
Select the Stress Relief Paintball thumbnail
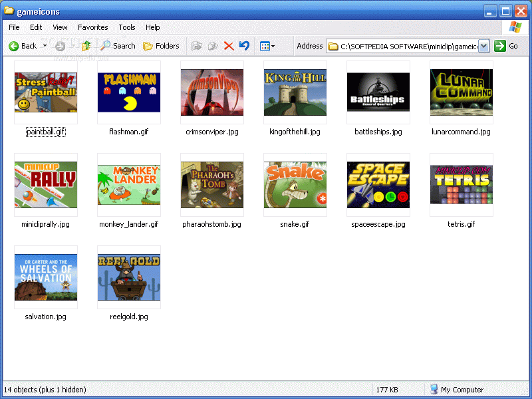(46, 92)
